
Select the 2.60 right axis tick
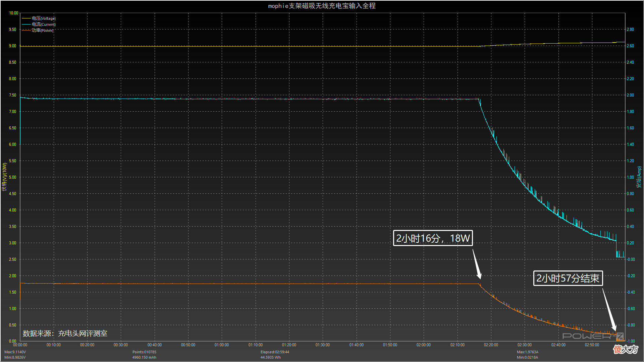point(631,46)
